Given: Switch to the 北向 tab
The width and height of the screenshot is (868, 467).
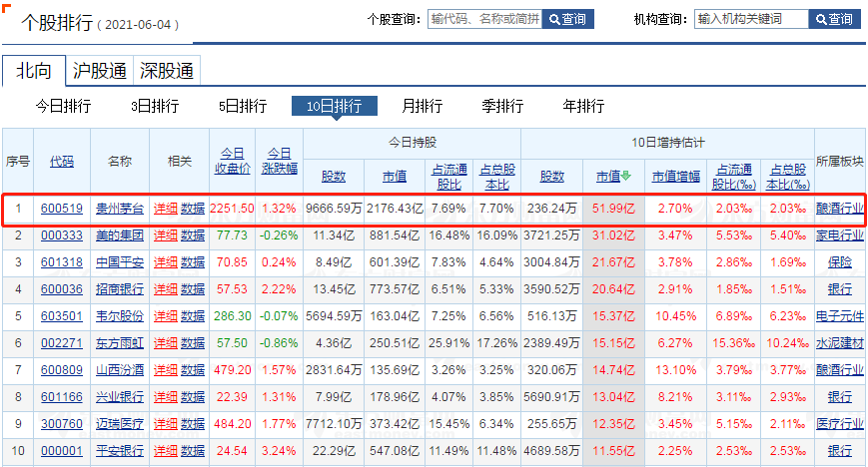Looking at the screenshot, I should pyautogui.click(x=34, y=71).
